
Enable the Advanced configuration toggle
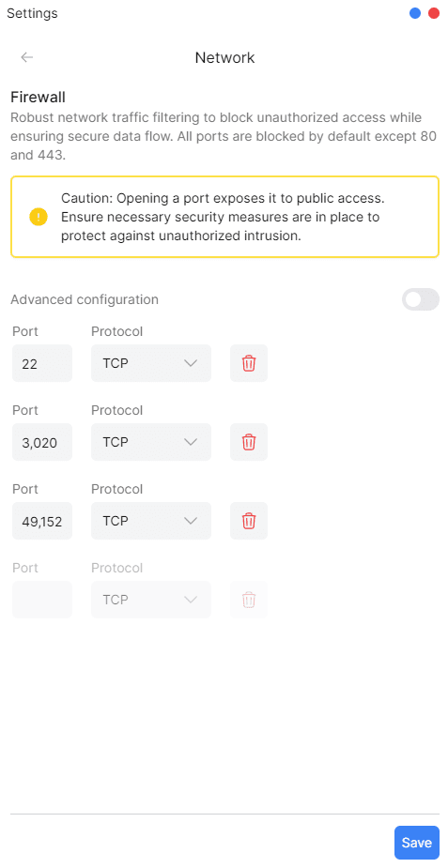coord(421,299)
